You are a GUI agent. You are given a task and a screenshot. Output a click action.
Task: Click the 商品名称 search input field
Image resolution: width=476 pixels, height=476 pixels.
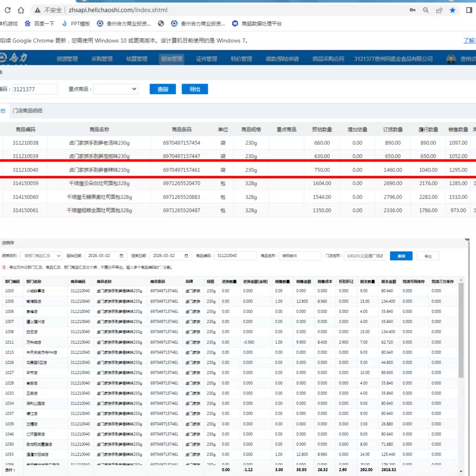pos(300,256)
